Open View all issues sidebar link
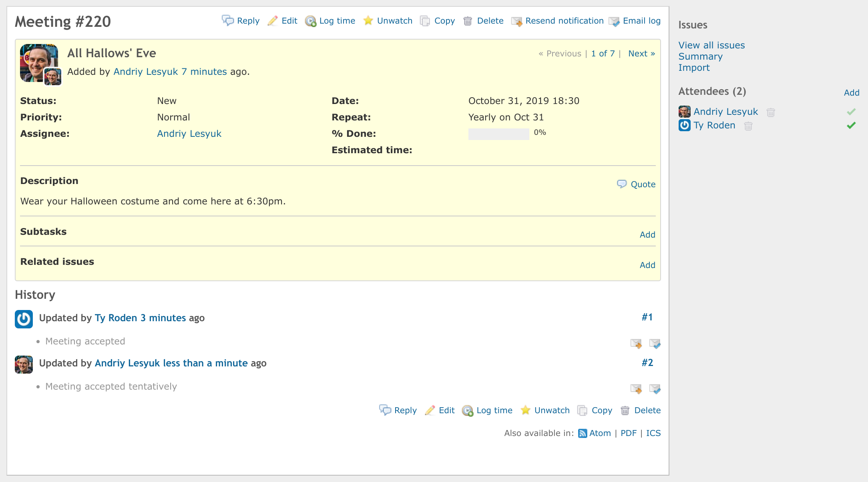Screen dimensions: 868x482 (711, 45)
